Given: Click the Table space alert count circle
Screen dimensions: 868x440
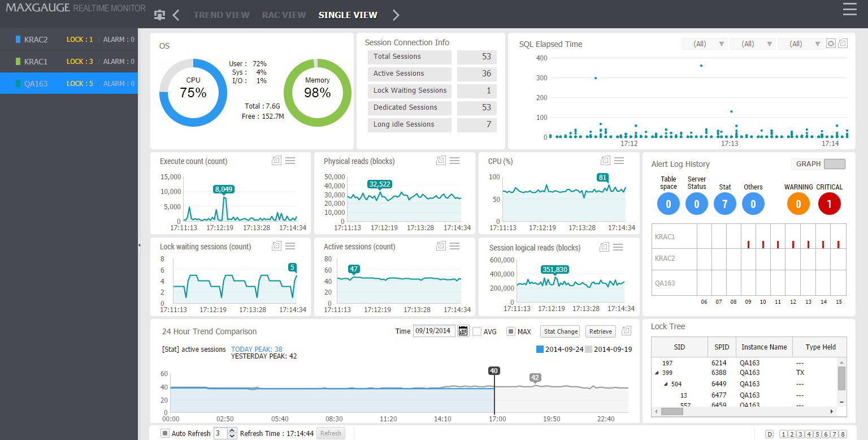Looking at the screenshot, I should [x=669, y=204].
